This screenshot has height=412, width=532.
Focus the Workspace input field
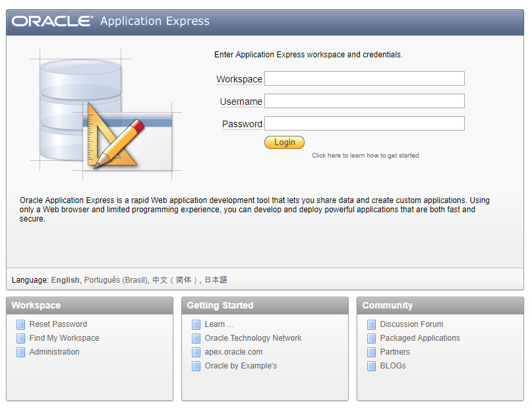coord(365,78)
